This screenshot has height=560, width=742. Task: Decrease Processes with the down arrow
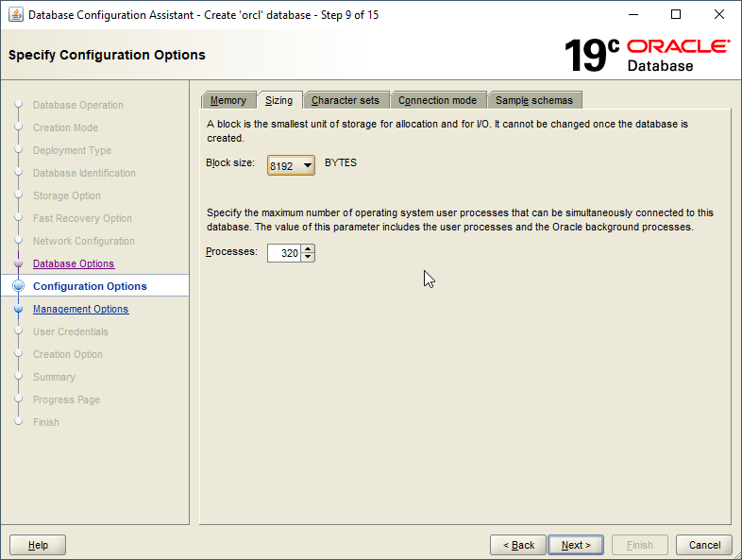tap(308, 257)
